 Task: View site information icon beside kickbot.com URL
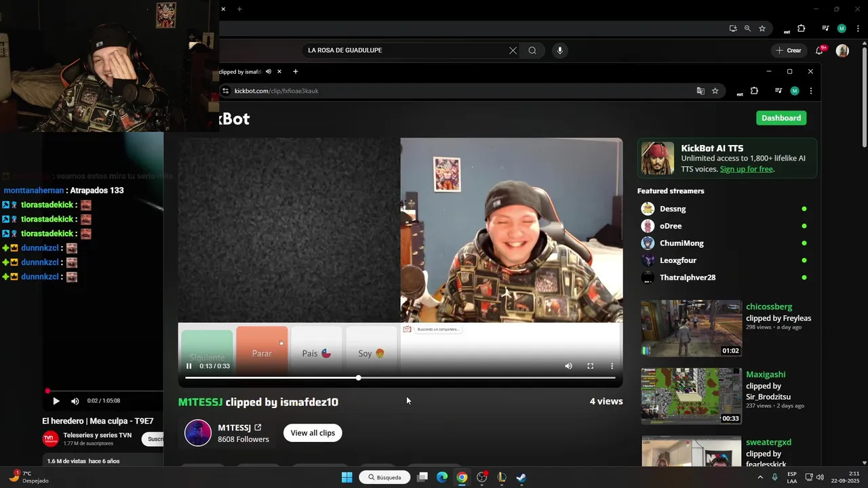click(226, 91)
